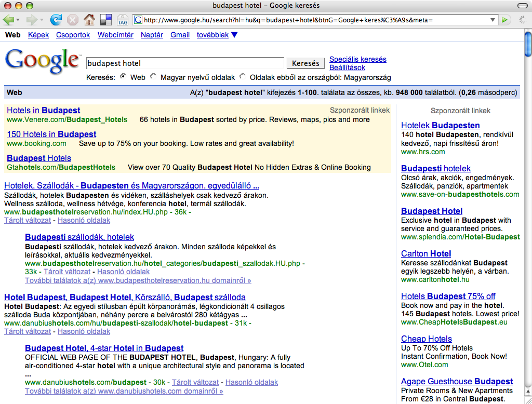Viewport: 532px width, 404px height.
Task: Click the loading spinner throbber icon
Action: click(523, 20)
